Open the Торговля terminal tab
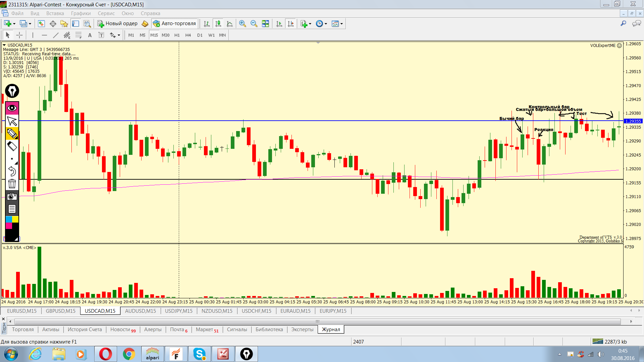644x362 pixels. pos(23,329)
